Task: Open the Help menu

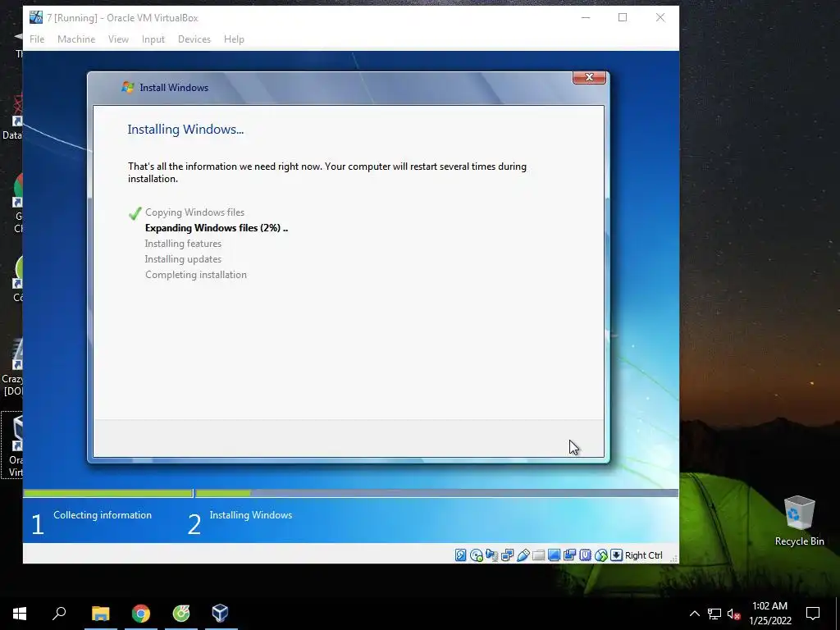Action: [234, 39]
